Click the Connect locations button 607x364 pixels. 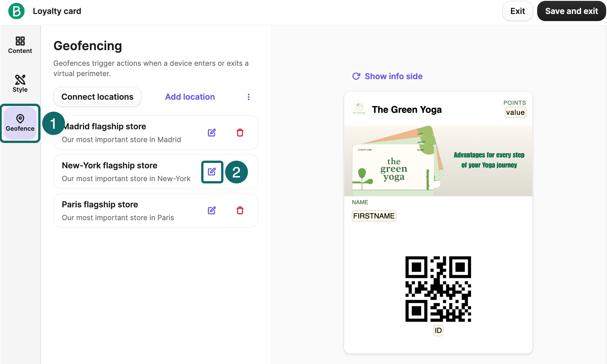tap(97, 97)
